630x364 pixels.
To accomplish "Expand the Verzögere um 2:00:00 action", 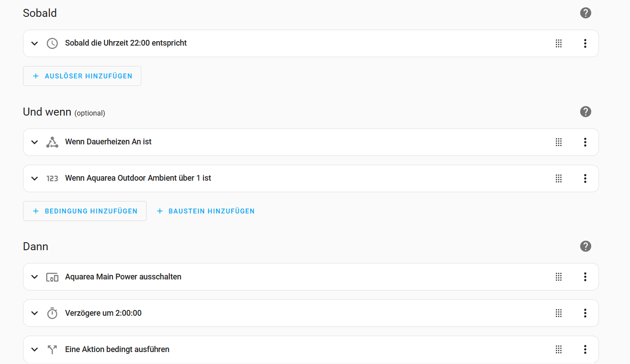I will [35, 313].
